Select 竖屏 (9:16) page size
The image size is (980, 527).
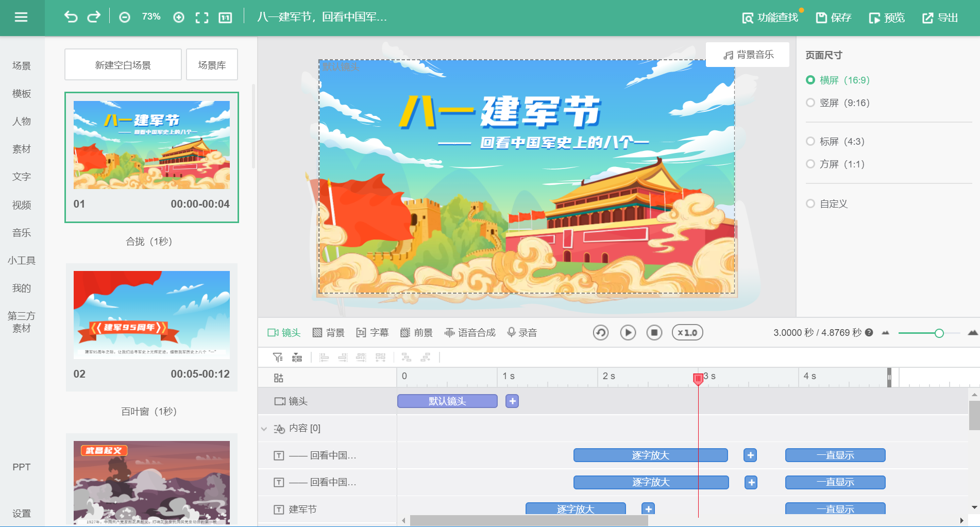(x=838, y=103)
